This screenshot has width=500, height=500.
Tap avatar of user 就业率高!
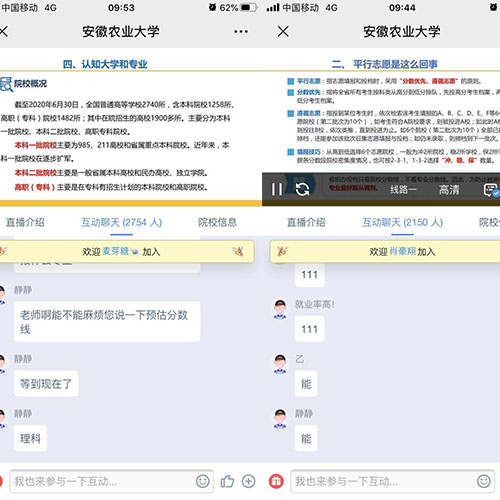[x=280, y=309]
